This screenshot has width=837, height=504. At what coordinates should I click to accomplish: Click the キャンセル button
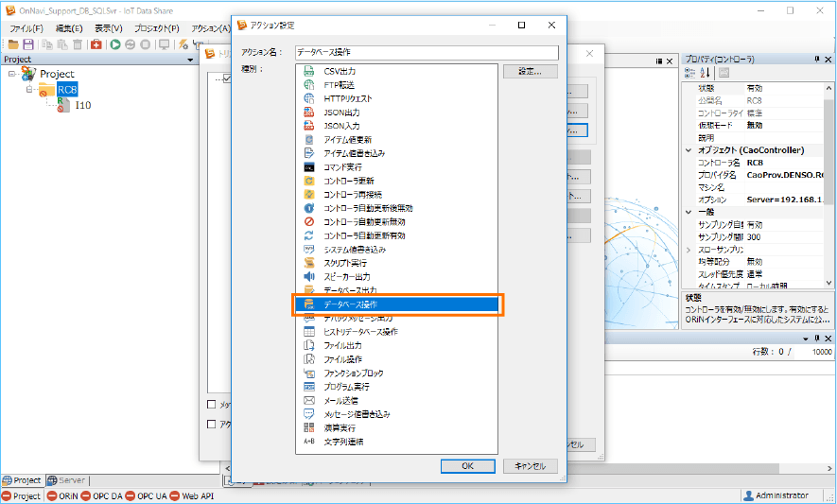click(530, 466)
